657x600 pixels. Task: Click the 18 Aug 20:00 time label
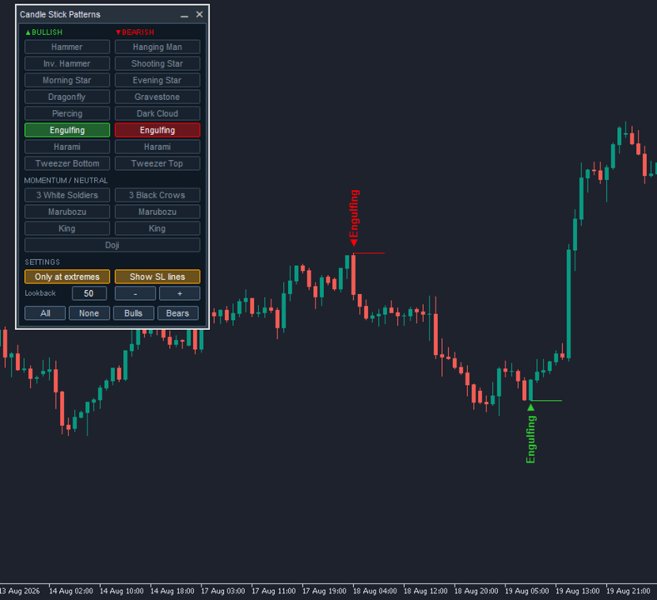(x=476, y=591)
